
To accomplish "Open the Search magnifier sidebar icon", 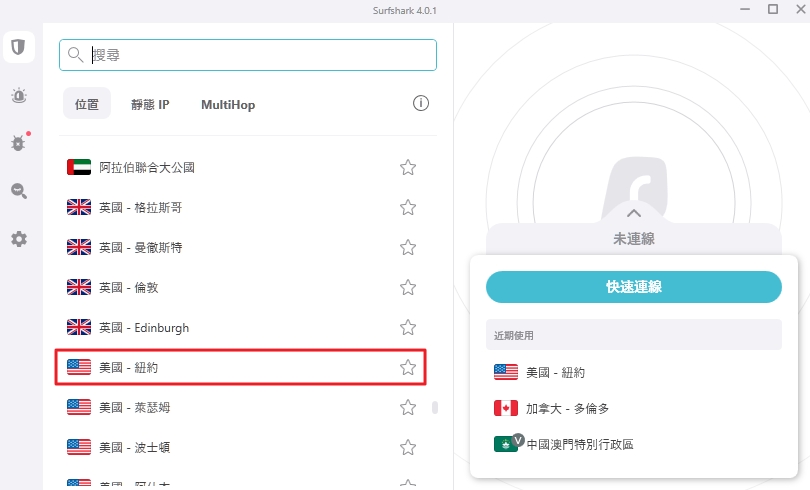I will pos(19,191).
